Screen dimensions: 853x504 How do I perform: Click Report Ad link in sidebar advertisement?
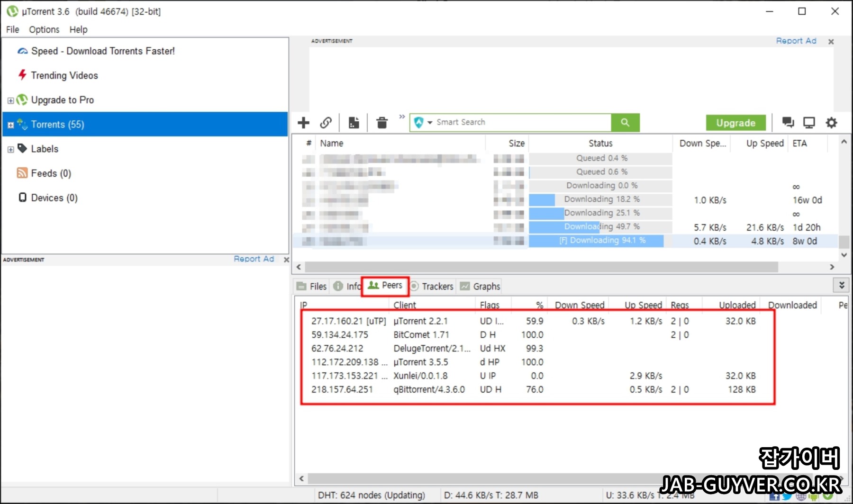tap(254, 259)
